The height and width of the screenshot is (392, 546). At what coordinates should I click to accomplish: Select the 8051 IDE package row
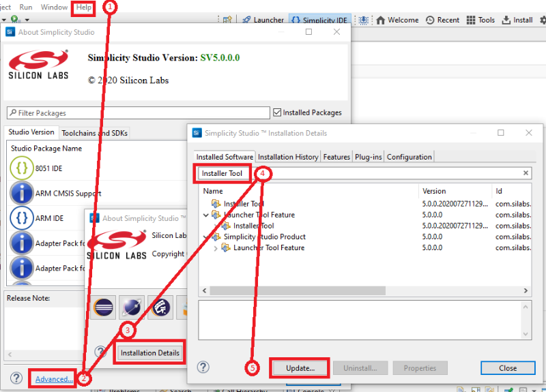(x=98, y=168)
